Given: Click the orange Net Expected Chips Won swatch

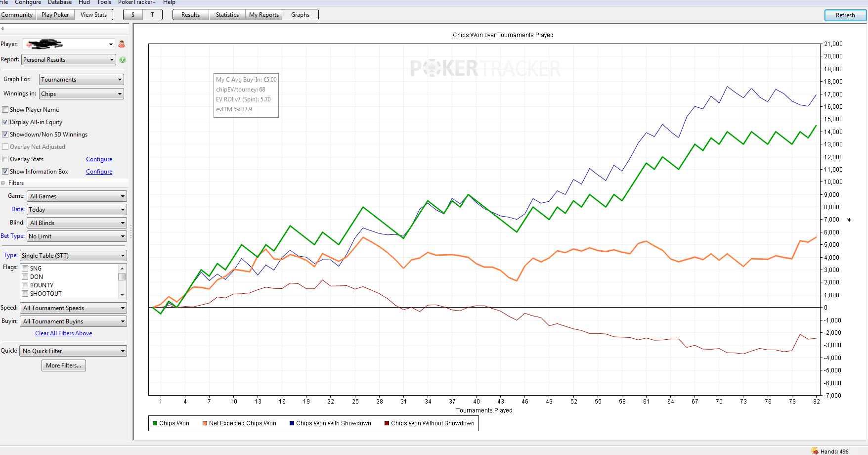Looking at the screenshot, I should 205,423.
